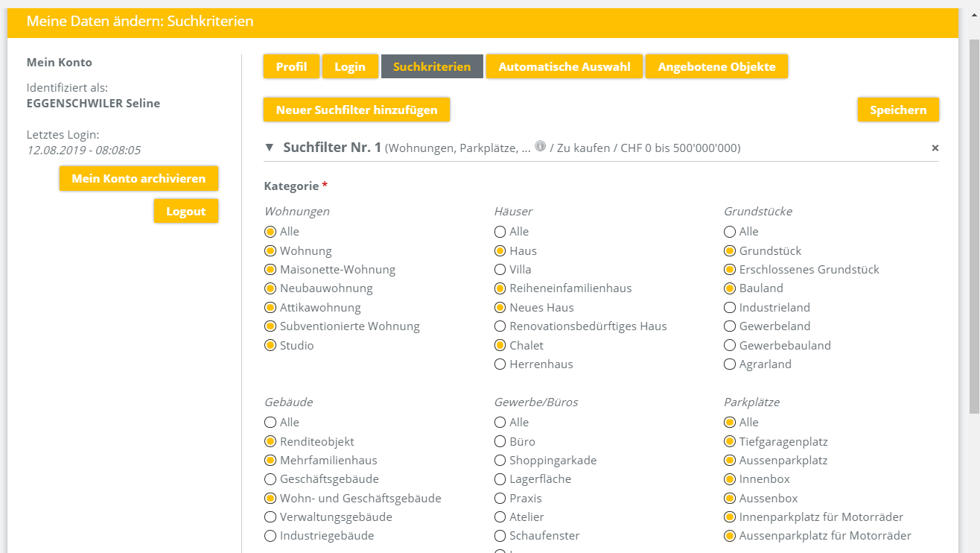
Task: Click the Speichern button
Action: pyautogui.click(x=898, y=110)
